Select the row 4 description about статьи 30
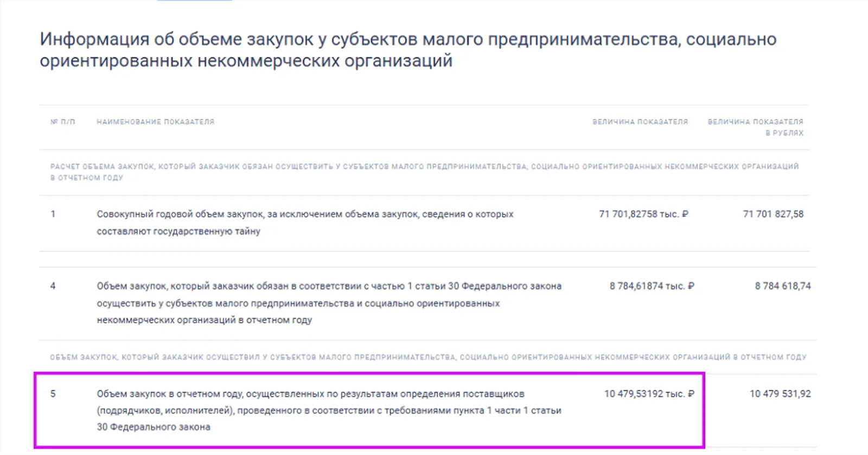 (329, 302)
